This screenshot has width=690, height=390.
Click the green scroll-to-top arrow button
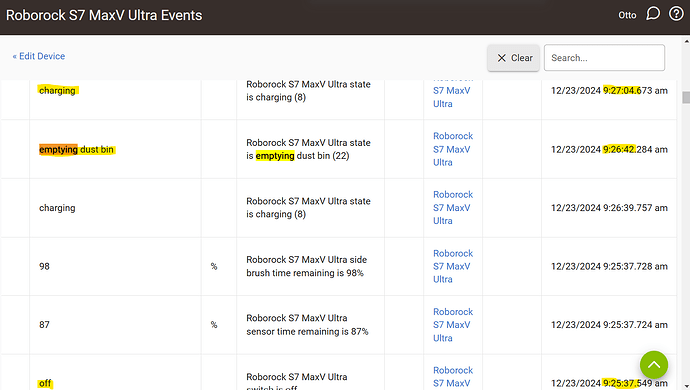[x=654, y=364]
